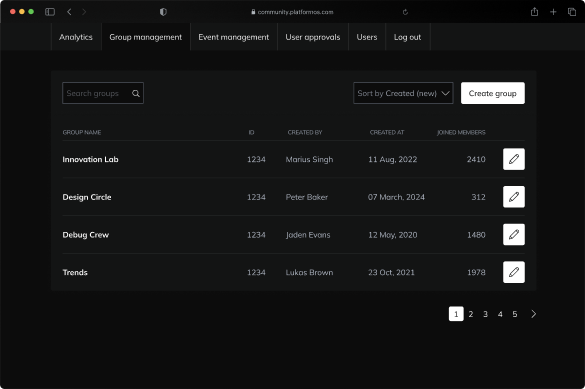
Task: Click the browser share icon
Action: click(534, 12)
